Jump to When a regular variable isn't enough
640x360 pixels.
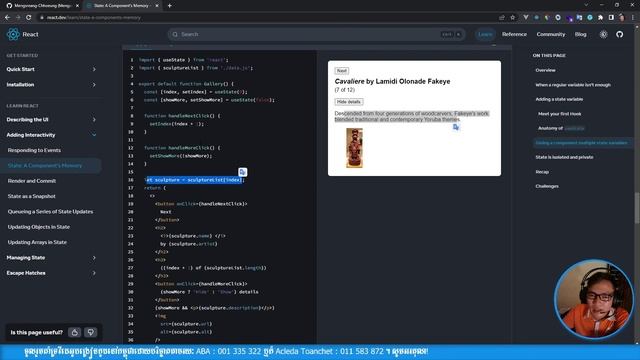click(x=573, y=85)
